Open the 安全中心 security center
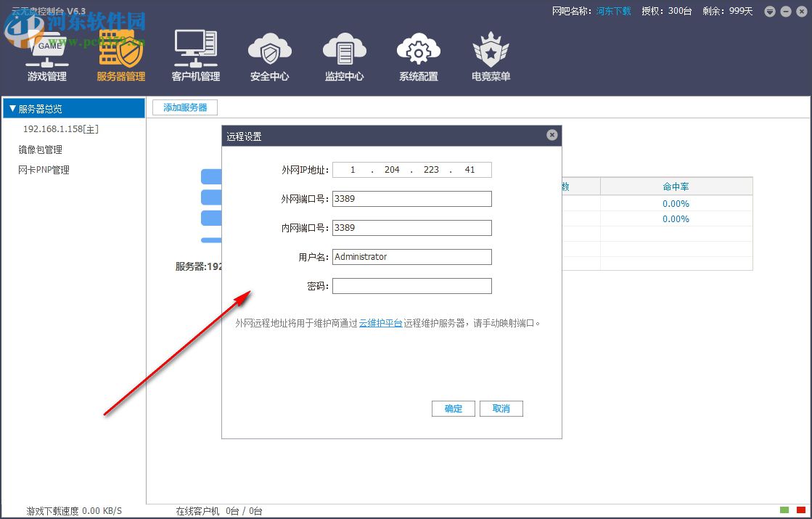 tap(269, 54)
